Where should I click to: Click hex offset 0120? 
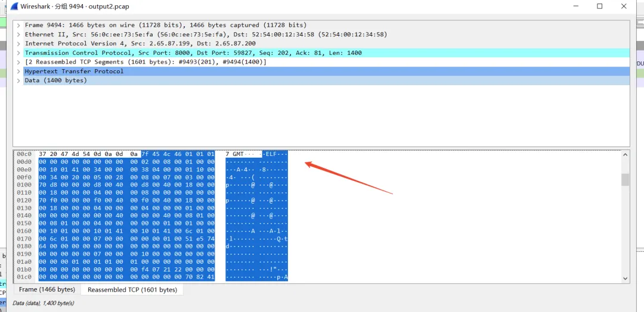pyautogui.click(x=24, y=201)
